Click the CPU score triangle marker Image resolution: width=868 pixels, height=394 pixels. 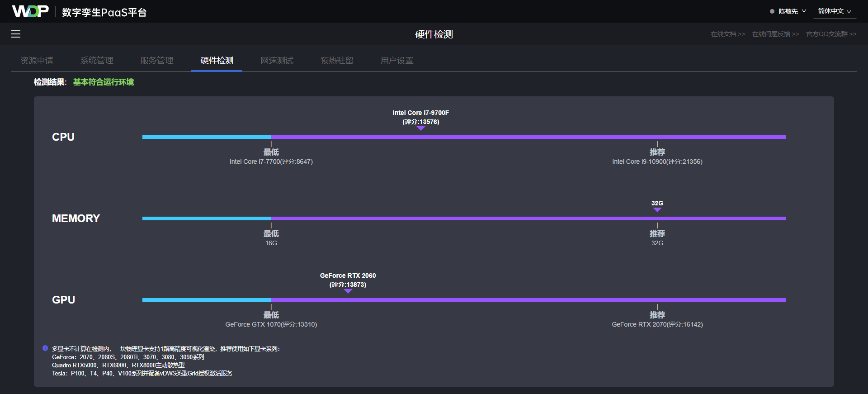point(421,128)
